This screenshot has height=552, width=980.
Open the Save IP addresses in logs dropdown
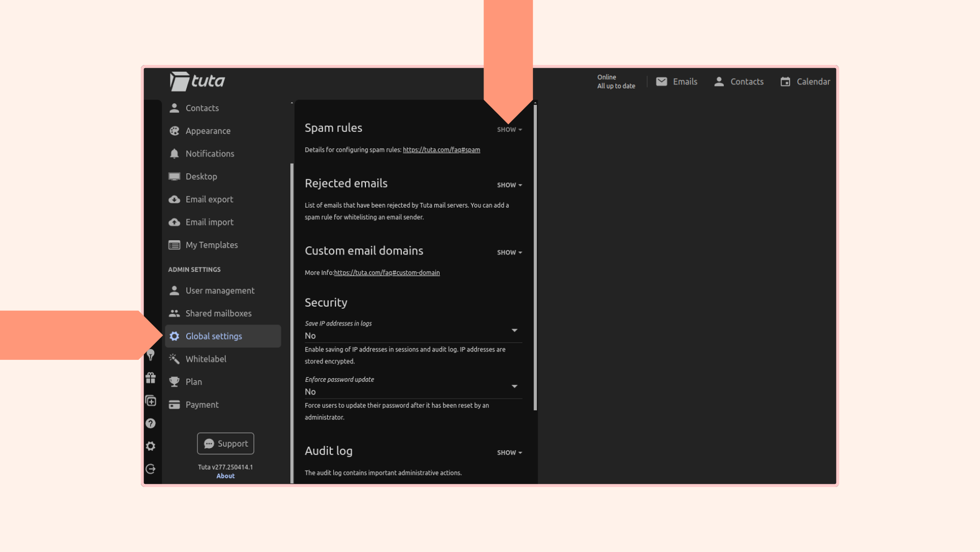point(413,331)
